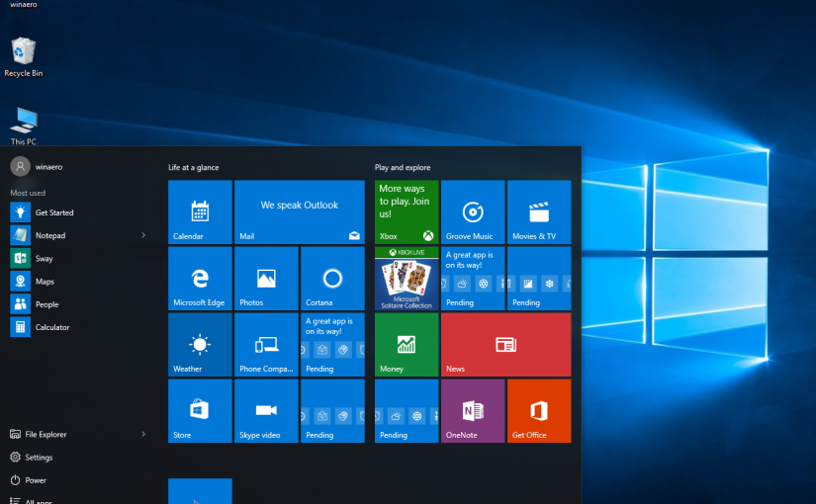Open the Phone Companion tile
816x504 pixels.
pos(266,344)
